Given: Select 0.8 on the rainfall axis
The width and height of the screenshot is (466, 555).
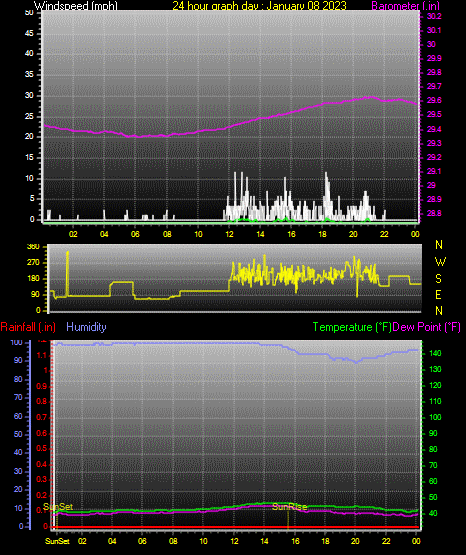Looking at the screenshot, I should coord(41,401).
